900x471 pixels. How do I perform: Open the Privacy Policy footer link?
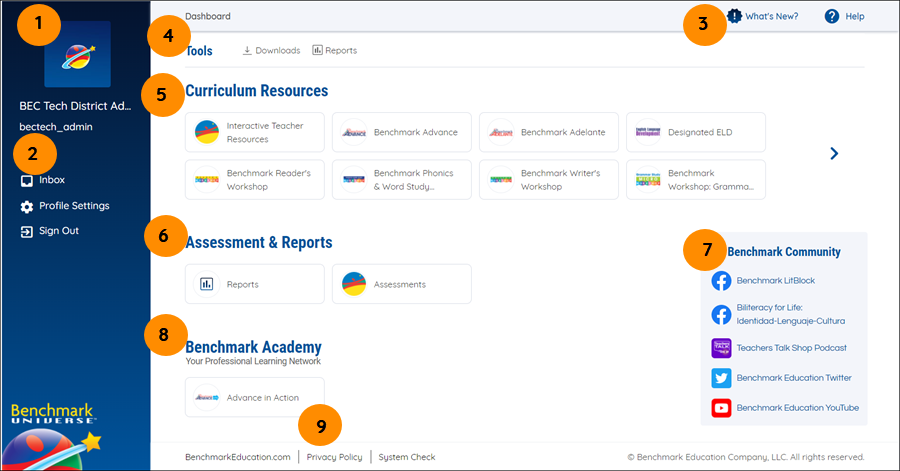tap(334, 457)
